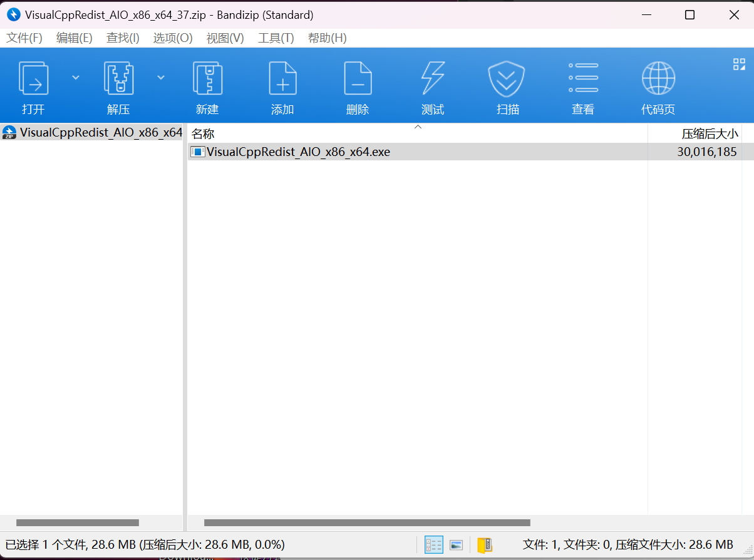Viewport: 754px width, 560px height.
Task: Sort by the 压缩后大小 column header
Action: point(710,133)
